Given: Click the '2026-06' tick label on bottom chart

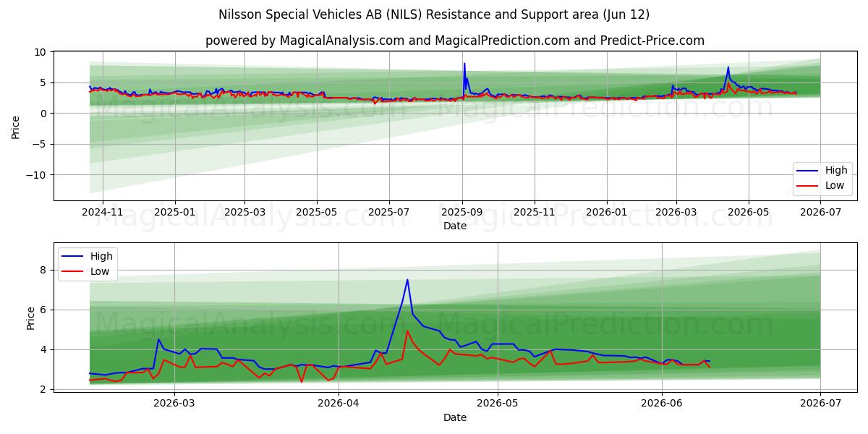Looking at the screenshot, I should click(663, 404).
